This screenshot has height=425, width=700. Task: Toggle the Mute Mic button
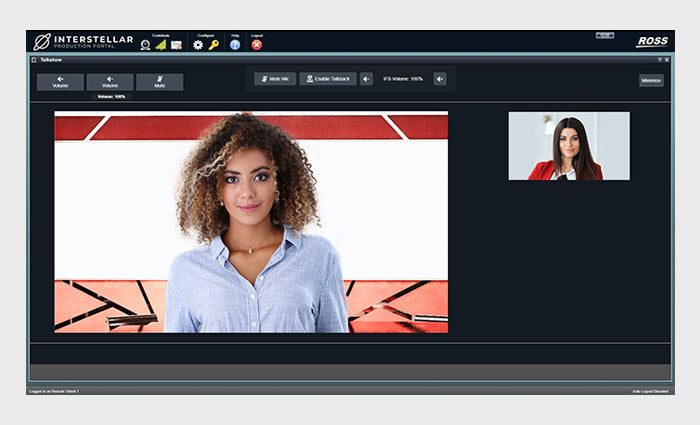tap(275, 78)
